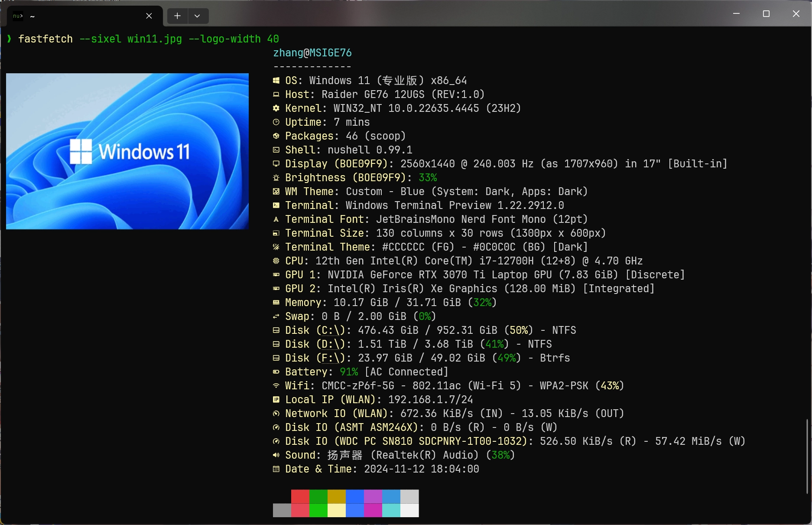Screen dimensions: 812x525
Task: Click the calendar icon beside Date & Time
Action: tap(276, 469)
